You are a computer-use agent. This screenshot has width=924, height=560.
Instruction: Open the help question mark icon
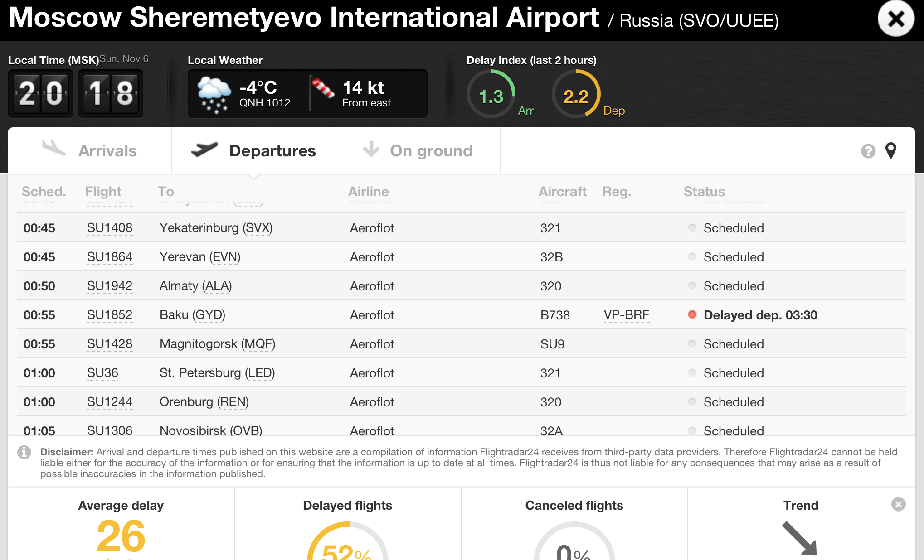(868, 151)
